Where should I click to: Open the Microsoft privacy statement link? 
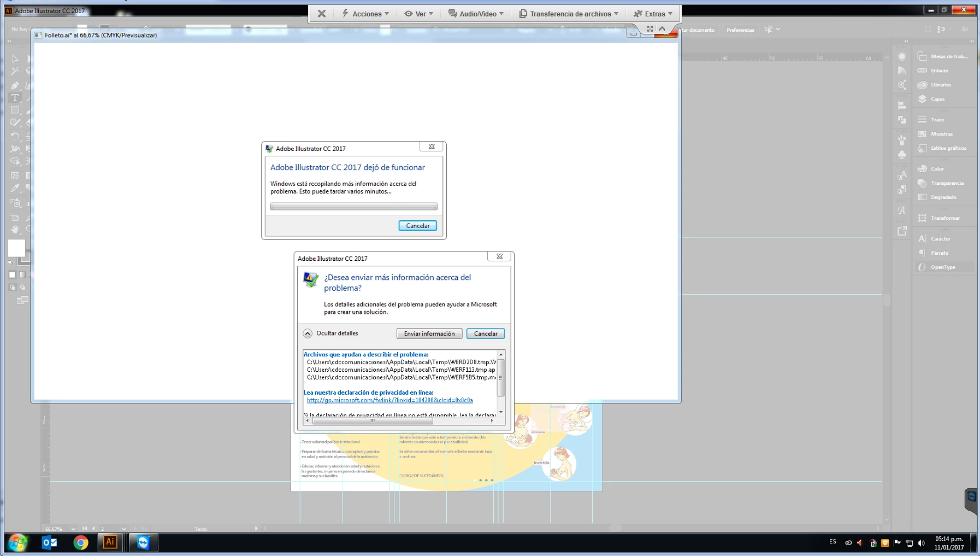(389, 400)
